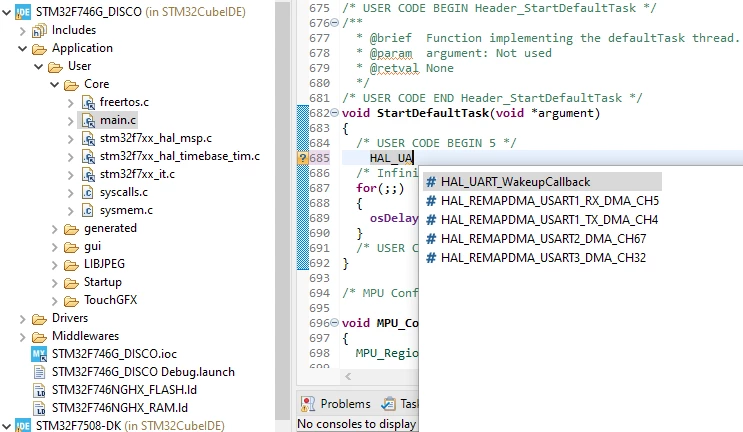Click the stm32f7xx_hal_msp.c file icon

88,138
